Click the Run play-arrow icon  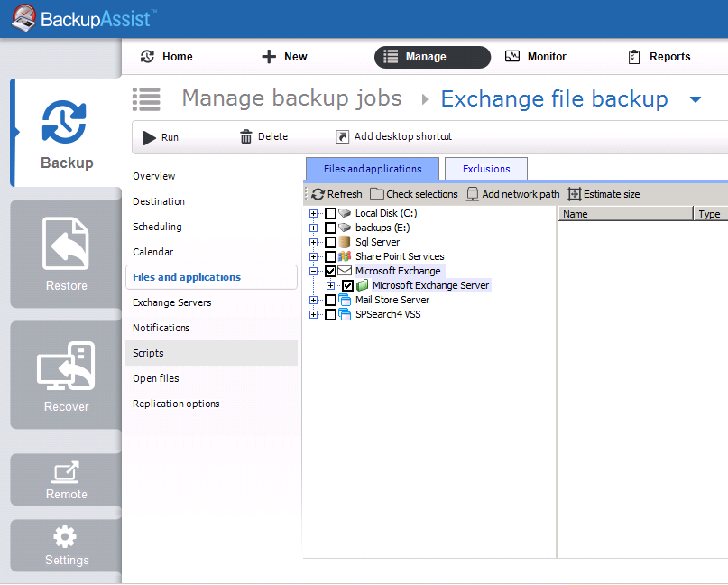149,137
